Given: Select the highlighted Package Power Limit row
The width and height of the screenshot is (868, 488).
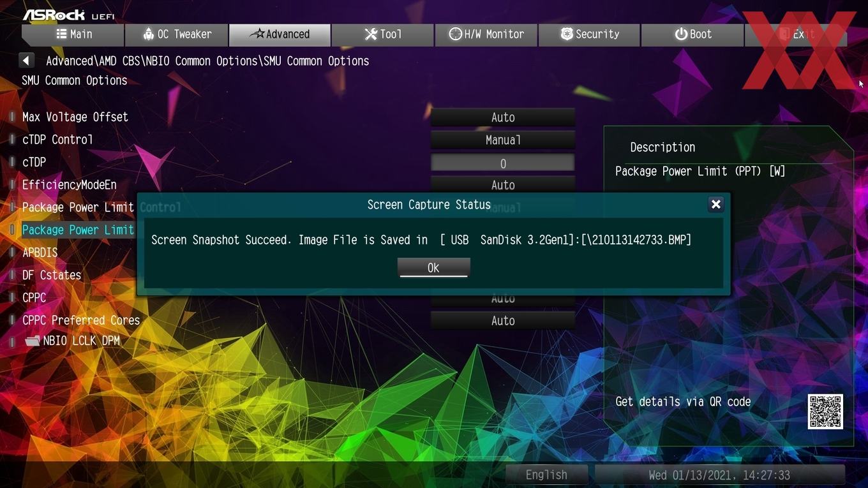Looking at the screenshot, I should click(78, 230).
